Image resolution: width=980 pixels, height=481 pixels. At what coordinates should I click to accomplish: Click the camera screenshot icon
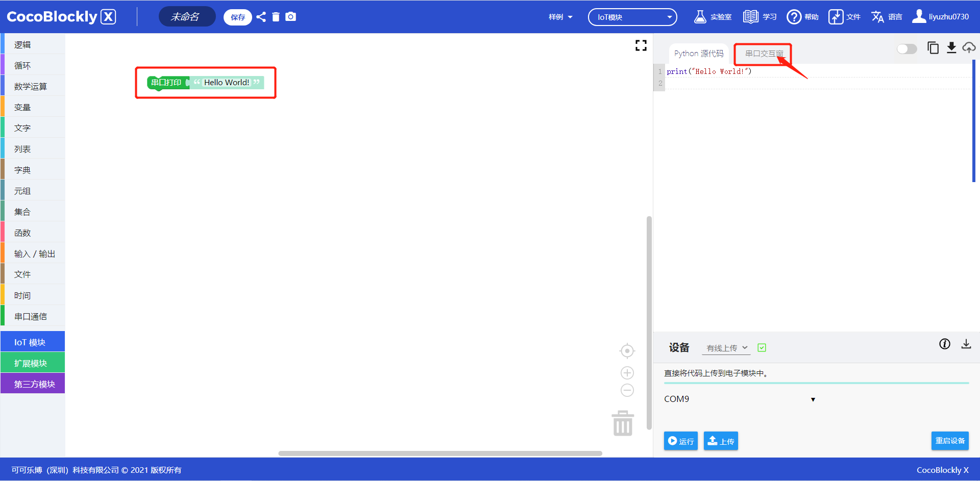(290, 17)
